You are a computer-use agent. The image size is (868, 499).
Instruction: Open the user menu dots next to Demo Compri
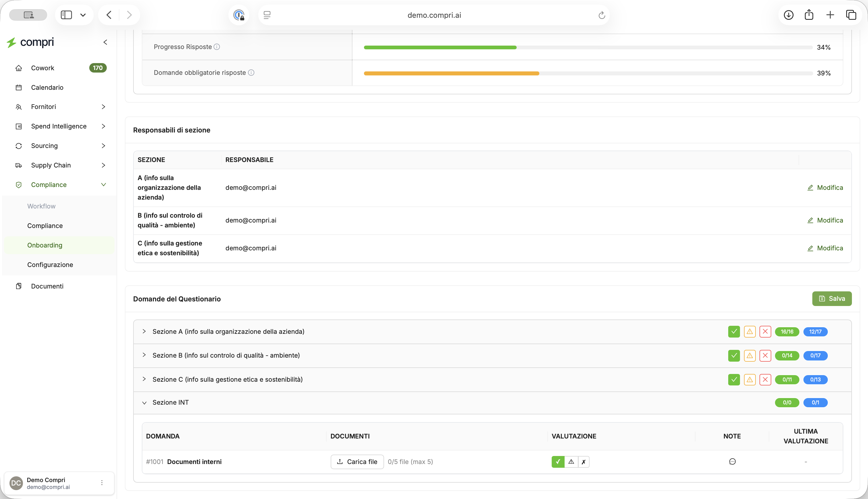point(102,483)
